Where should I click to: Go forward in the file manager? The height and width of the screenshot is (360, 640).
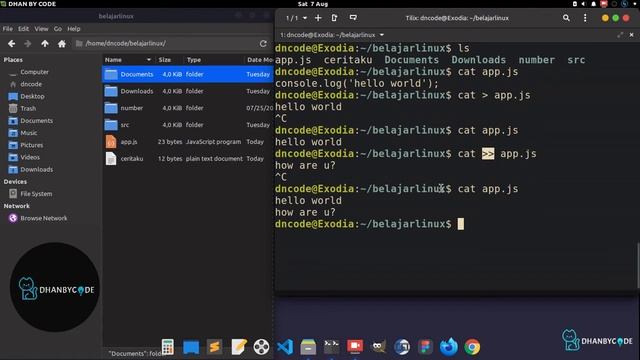click(28, 43)
